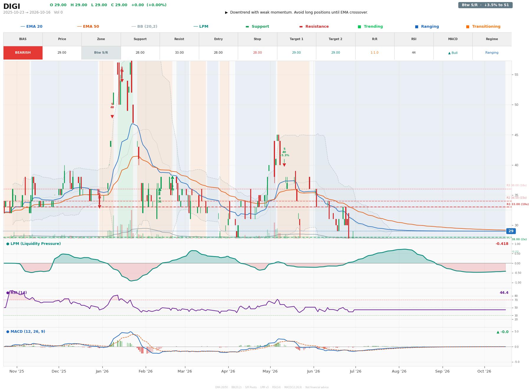Click the blue 29 current price tag
This screenshot has height=392, width=532.
tap(511, 231)
